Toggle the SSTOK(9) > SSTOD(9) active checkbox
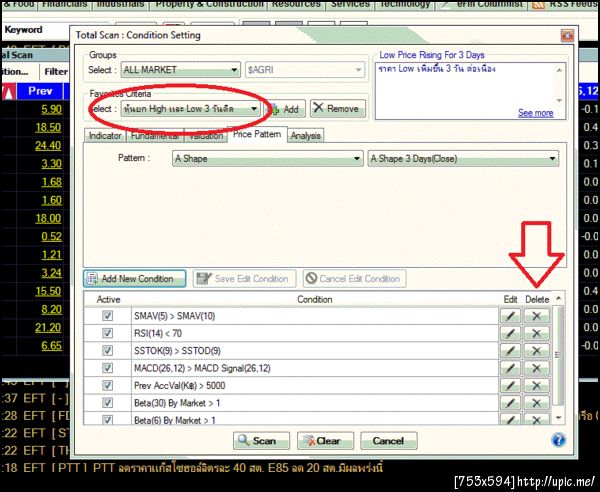 [108, 350]
